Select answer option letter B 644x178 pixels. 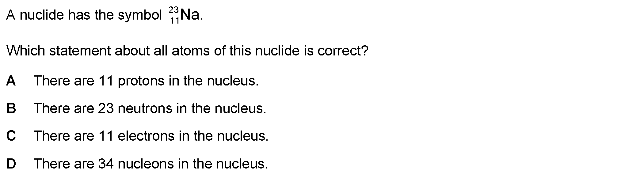click(x=11, y=108)
